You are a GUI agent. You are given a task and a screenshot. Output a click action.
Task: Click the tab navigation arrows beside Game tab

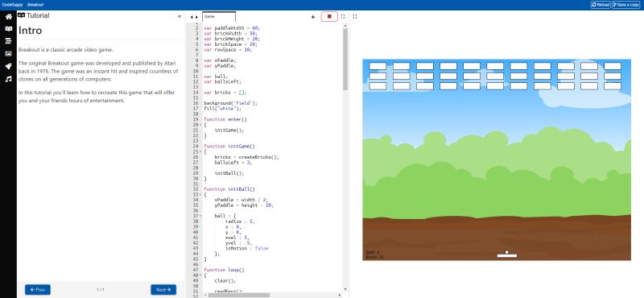click(x=194, y=17)
